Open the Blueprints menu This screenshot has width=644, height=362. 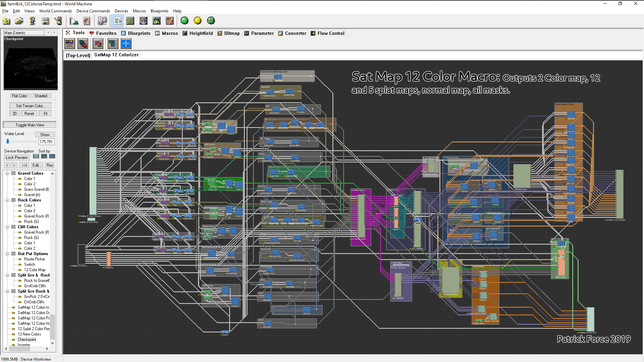[159, 11]
